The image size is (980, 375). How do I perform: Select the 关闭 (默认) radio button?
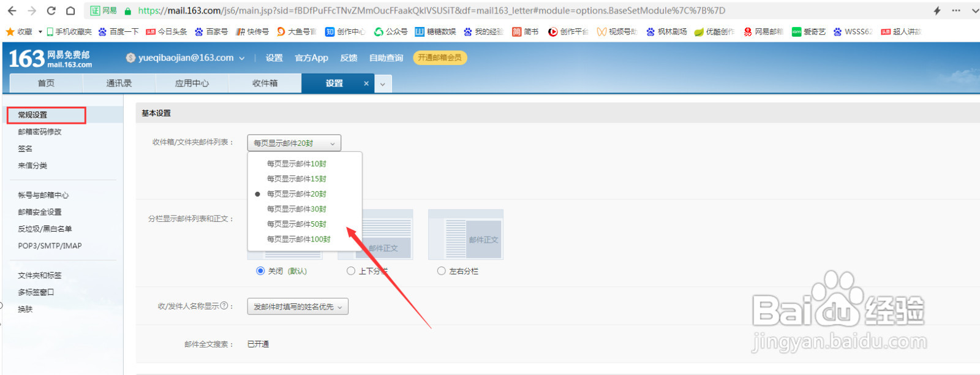(x=260, y=271)
